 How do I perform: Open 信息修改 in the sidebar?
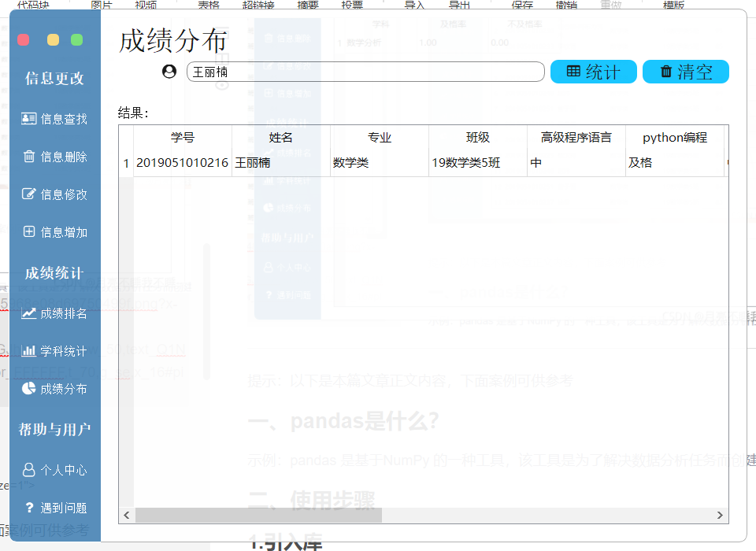coord(54,194)
